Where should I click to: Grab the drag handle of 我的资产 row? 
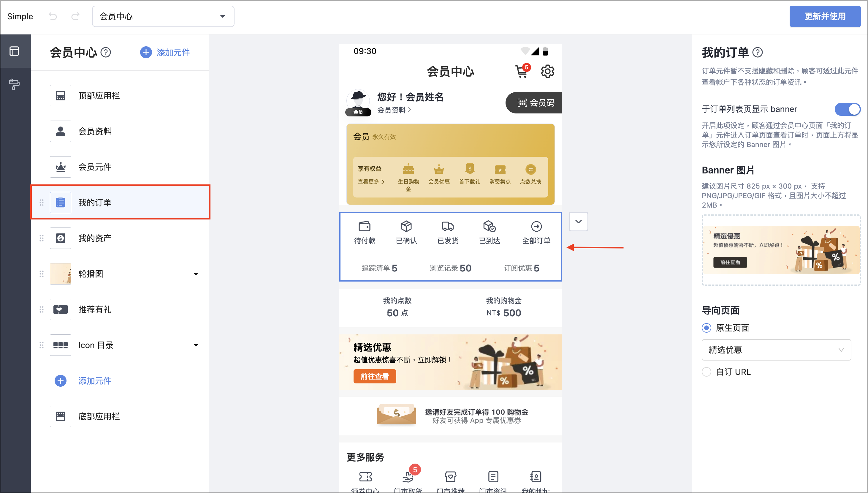click(42, 238)
